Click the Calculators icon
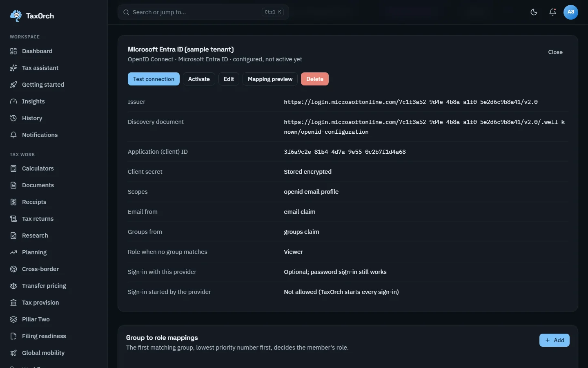 (x=13, y=168)
